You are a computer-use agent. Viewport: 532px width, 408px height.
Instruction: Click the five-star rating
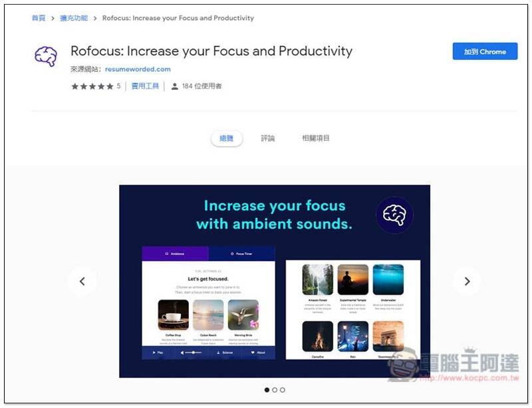pos(92,86)
